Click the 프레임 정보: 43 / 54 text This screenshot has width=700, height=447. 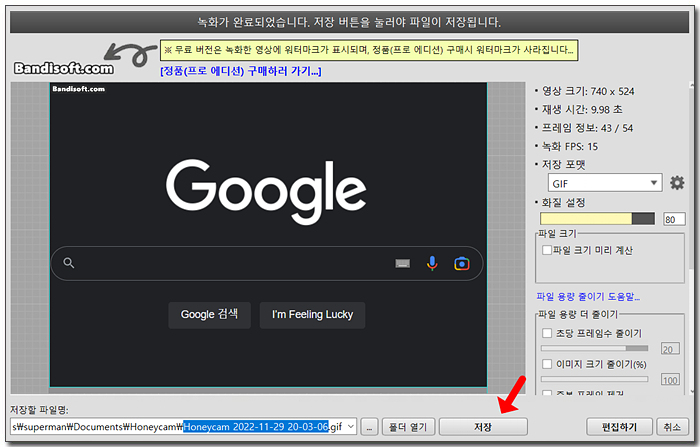[x=587, y=128]
